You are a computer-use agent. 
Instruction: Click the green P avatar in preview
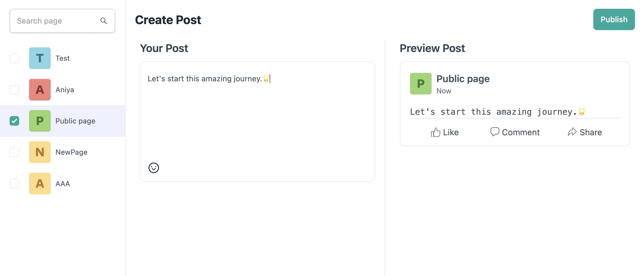click(x=421, y=84)
